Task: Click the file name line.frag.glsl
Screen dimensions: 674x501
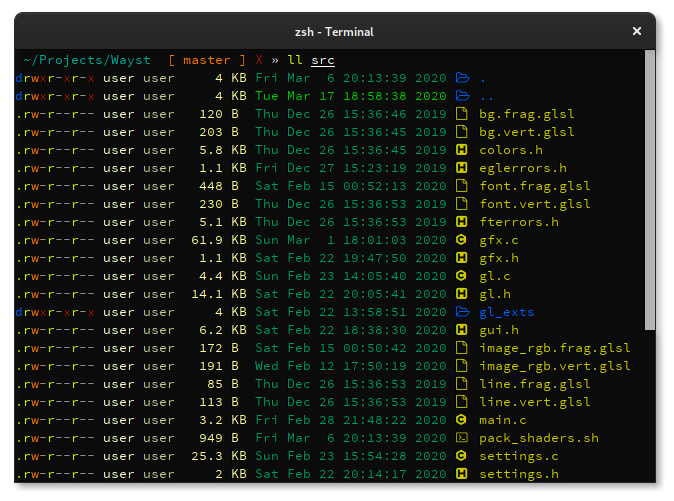Action: click(535, 385)
